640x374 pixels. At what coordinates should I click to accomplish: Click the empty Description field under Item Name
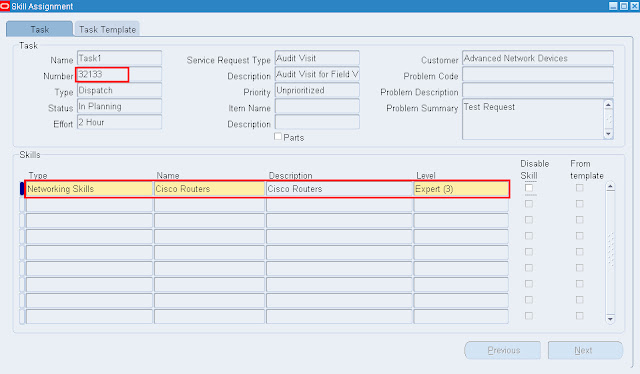317,122
